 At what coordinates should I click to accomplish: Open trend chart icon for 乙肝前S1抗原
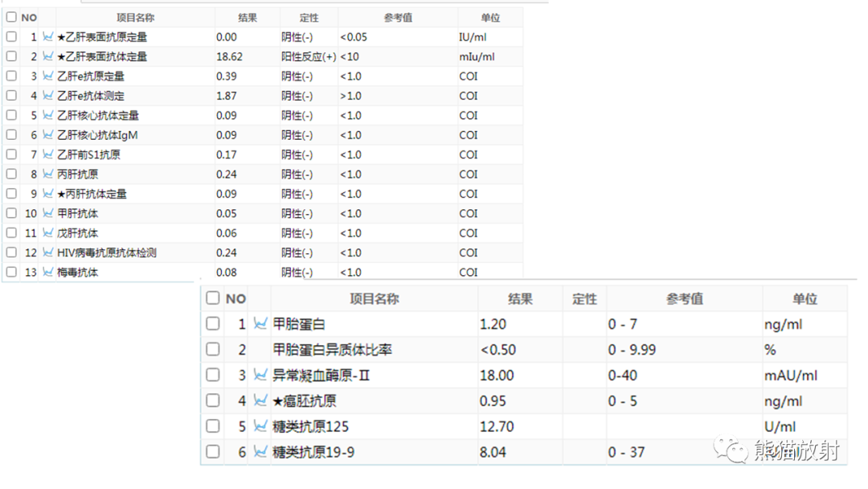[48, 154]
